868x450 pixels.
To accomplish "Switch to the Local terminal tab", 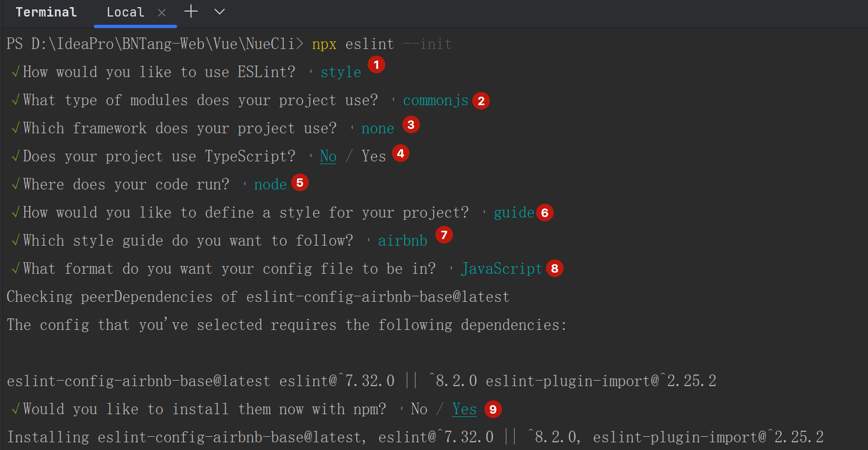I will (125, 12).
